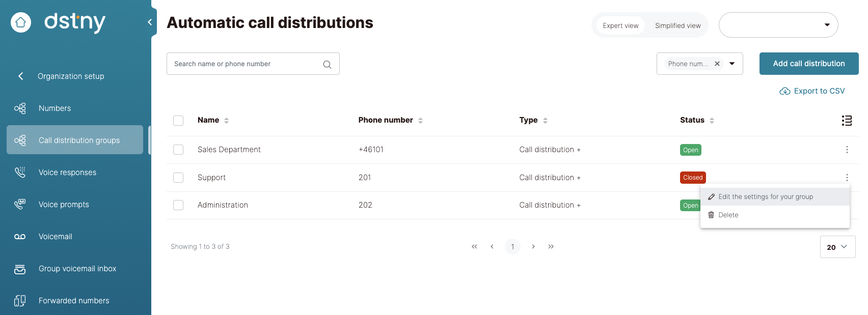Sort the table by Name column
The image size is (868, 315).
[x=226, y=121]
